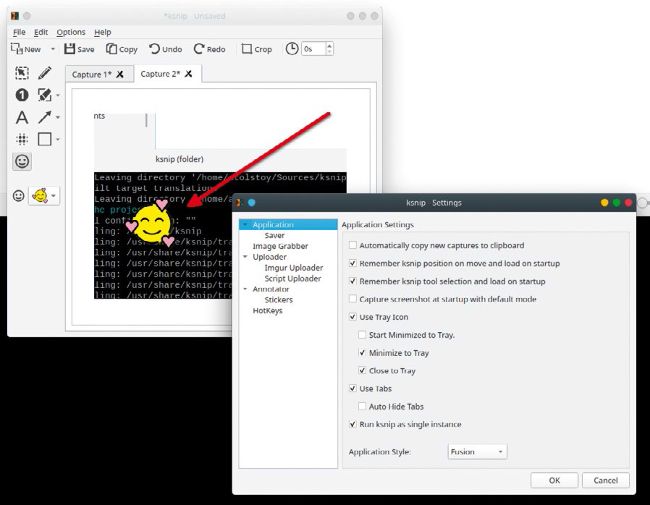Redo the annotation
The width and height of the screenshot is (650, 505).
click(209, 49)
